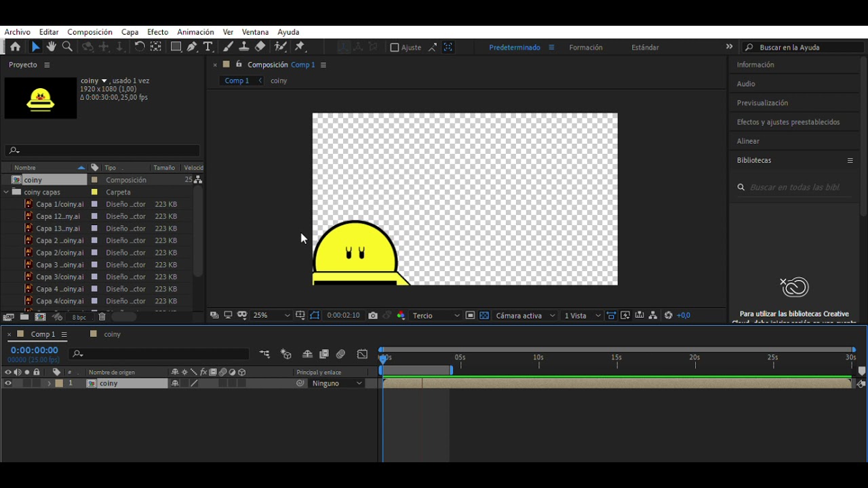Click the interpret footage icon in Project panel

click(8, 317)
